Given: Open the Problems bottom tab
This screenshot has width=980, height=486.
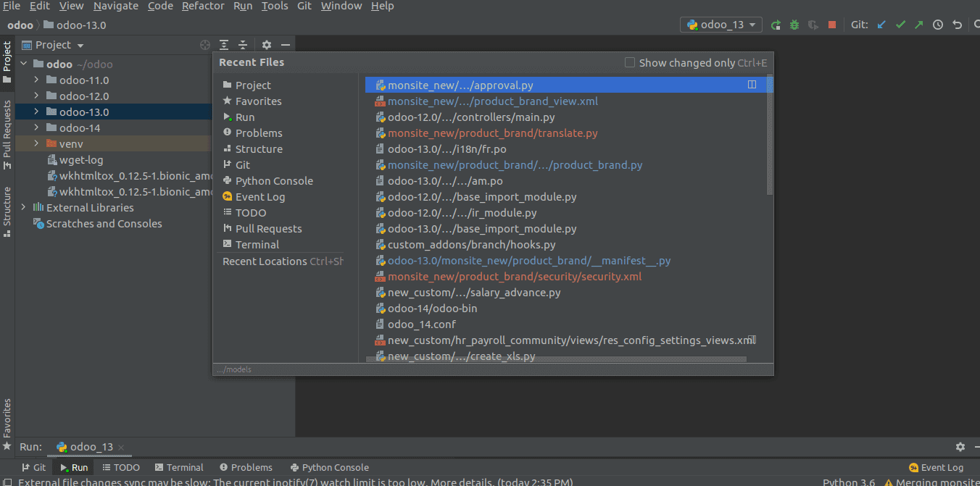Looking at the screenshot, I should [246, 467].
